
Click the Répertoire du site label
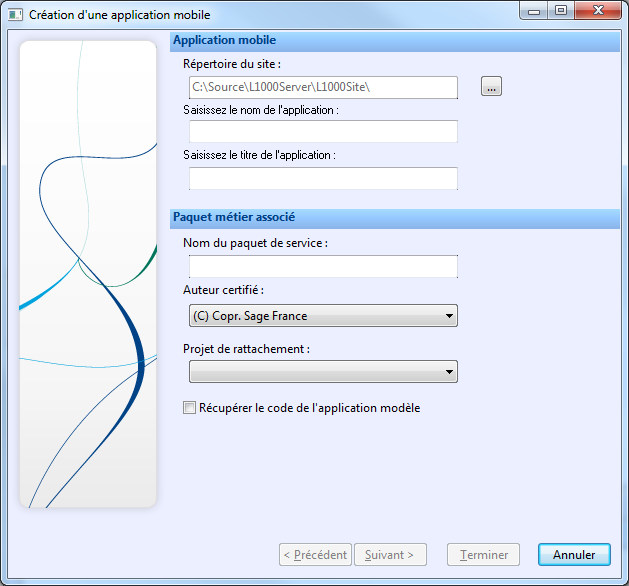click(x=232, y=64)
